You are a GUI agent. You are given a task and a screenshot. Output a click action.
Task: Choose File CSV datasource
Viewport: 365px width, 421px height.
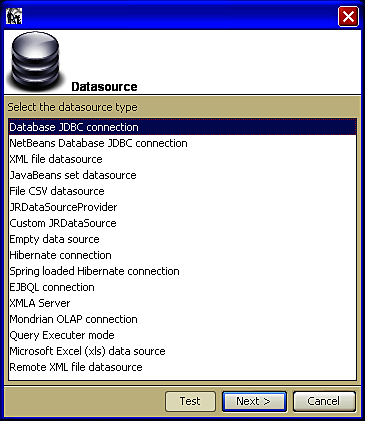tap(182, 191)
